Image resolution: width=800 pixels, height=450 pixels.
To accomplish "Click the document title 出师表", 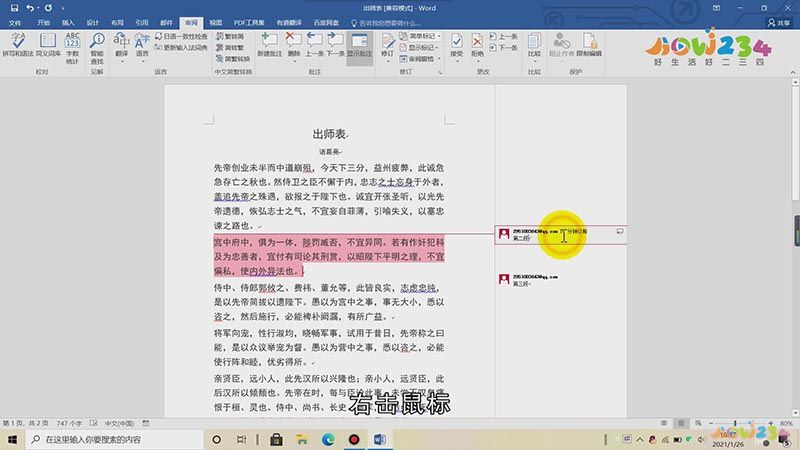I will click(x=330, y=134).
